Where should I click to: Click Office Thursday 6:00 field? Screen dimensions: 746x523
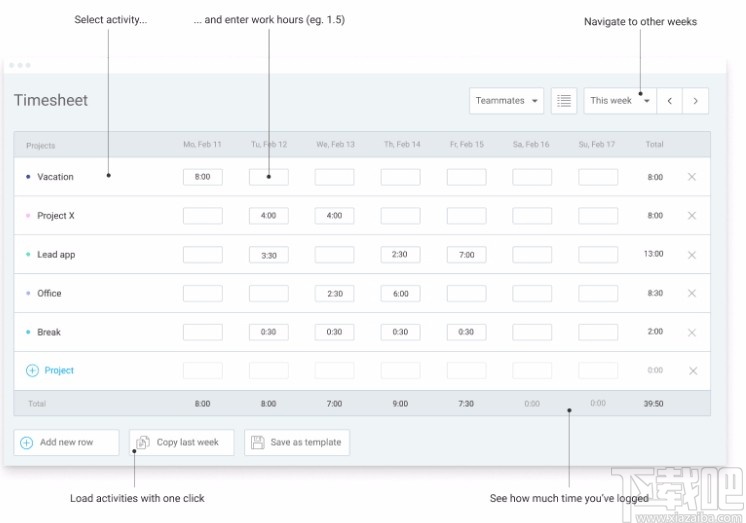pos(400,294)
